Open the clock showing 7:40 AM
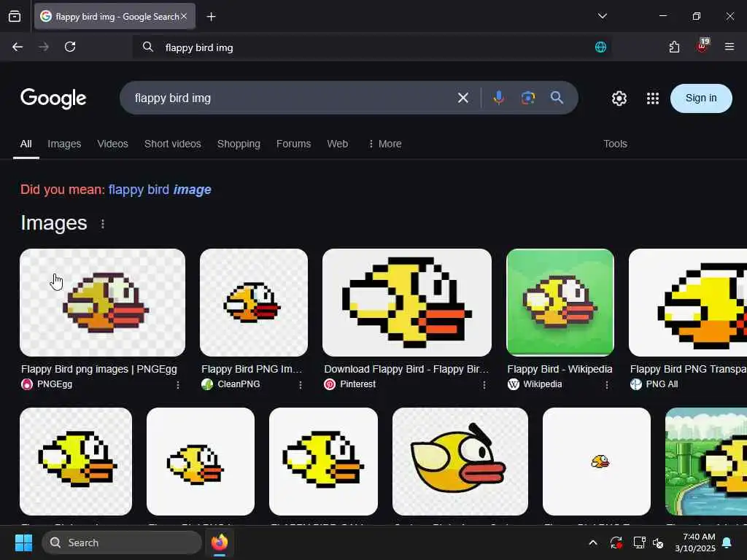 pyautogui.click(x=695, y=542)
